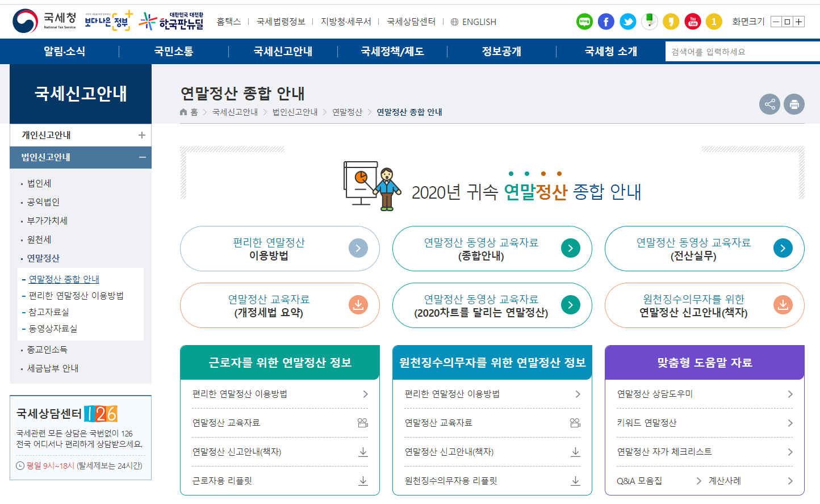This screenshot has height=504, width=820.
Task: Open the YouTube social icon
Action: (692, 22)
